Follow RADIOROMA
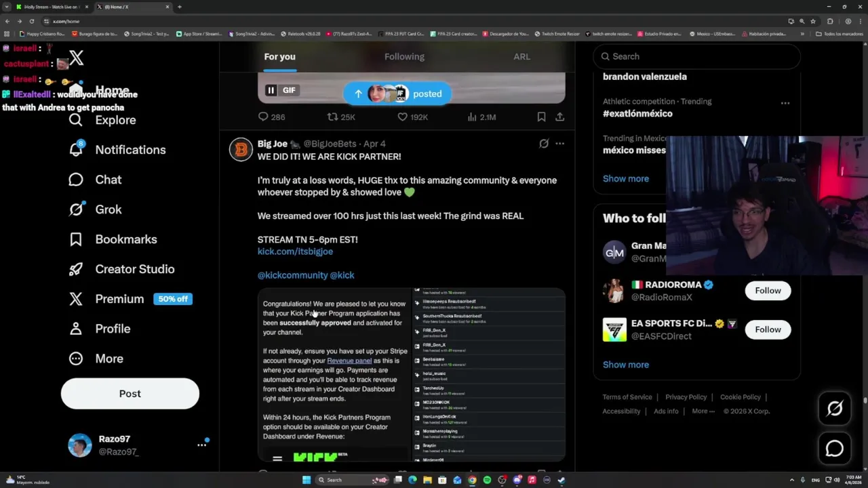The image size is (868, 488). [x=768, y=291]
